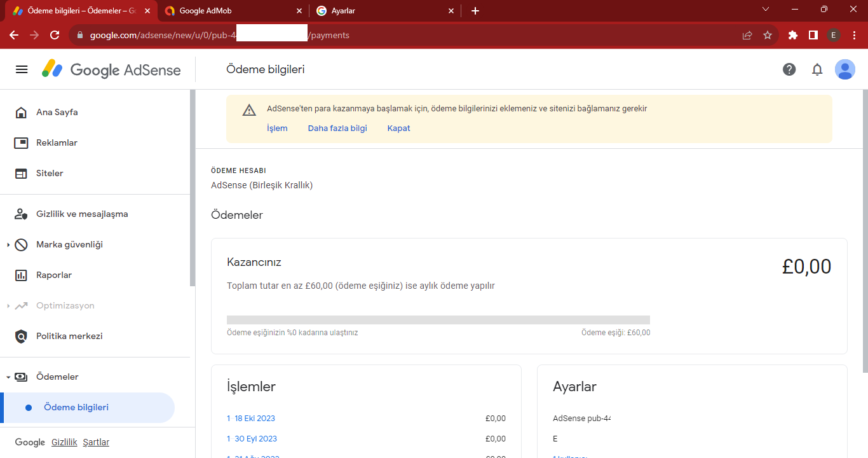Click the Gizlilik ve mesajlaşma icon
Screen dimensions: 868x458
(x=21, y=214)
